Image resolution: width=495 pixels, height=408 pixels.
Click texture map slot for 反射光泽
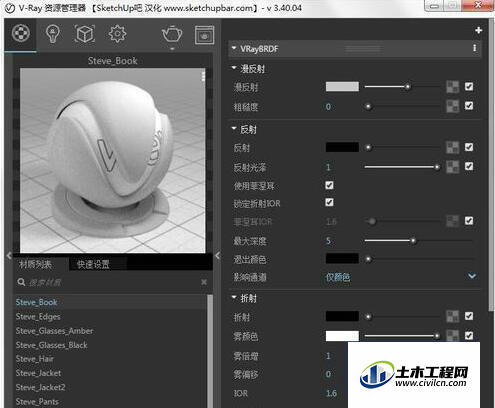point(452,167)
